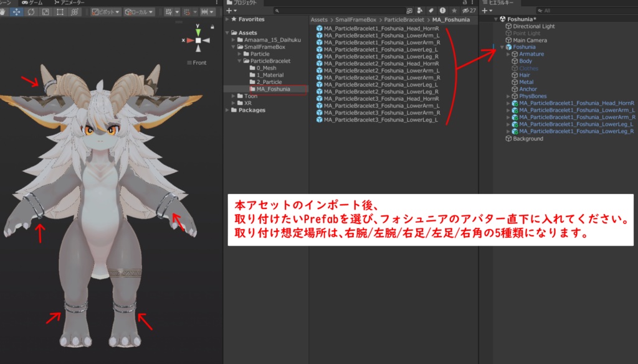The width and height of the screenshot is (638, 364).
Task: Activate the Rotate tool
Action: [31, 12]
